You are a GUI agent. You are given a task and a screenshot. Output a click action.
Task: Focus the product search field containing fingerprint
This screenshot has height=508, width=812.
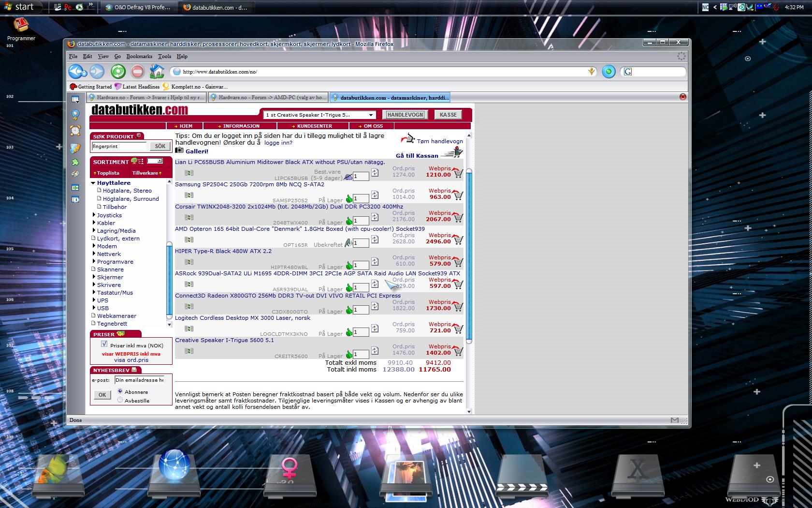(x=119, y=146)
